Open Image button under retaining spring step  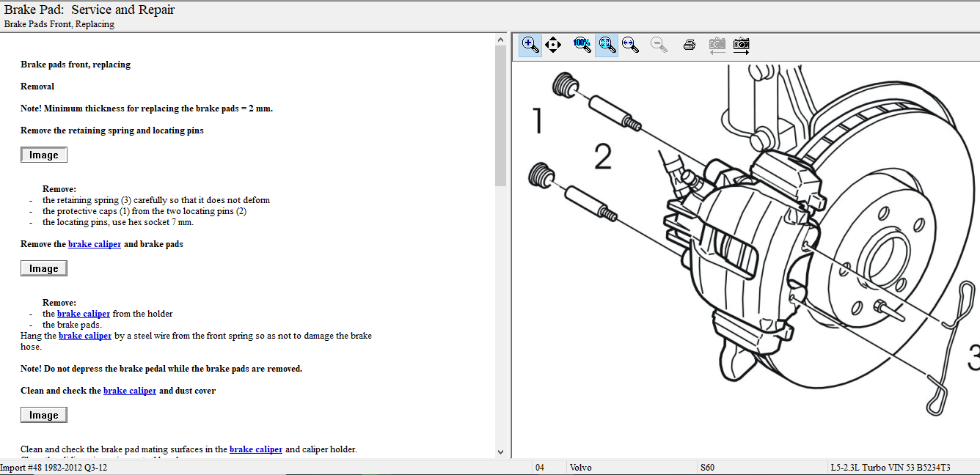(44, 155)
